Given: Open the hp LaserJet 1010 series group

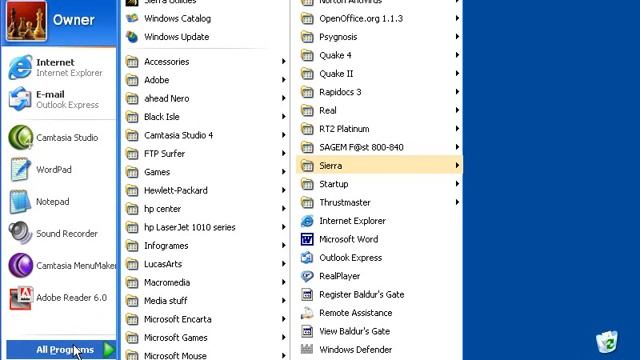Looking at the screenshot, I should pyautogui.click(x=206, y=227).
